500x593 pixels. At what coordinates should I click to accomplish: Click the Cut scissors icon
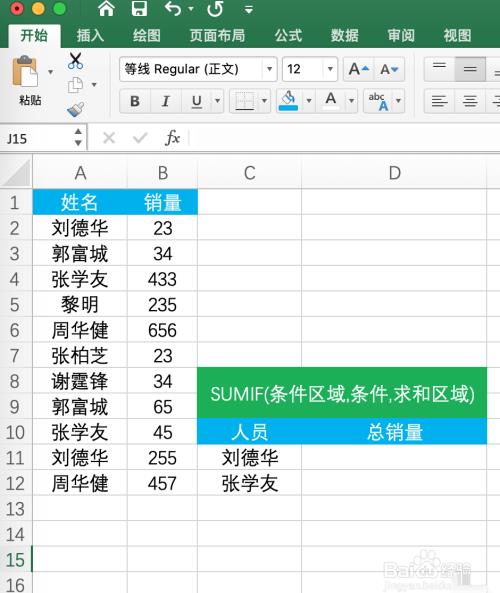click(x=75, y=61)
